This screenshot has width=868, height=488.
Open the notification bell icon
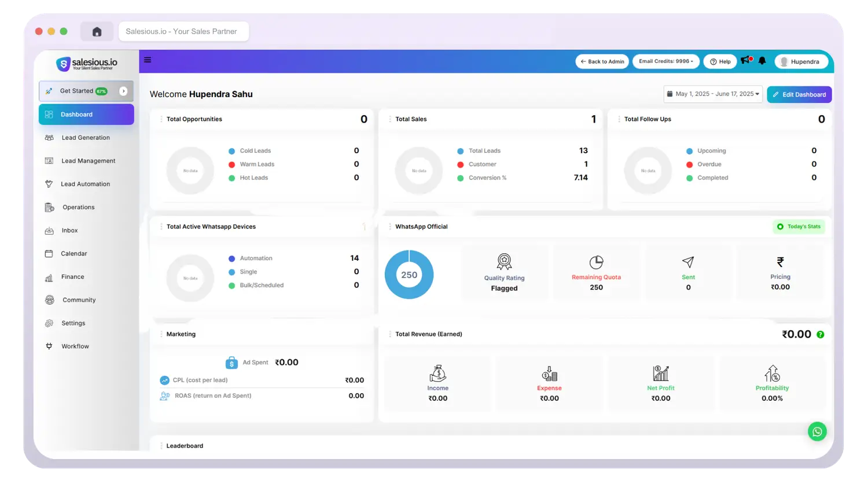click(762, 61)
